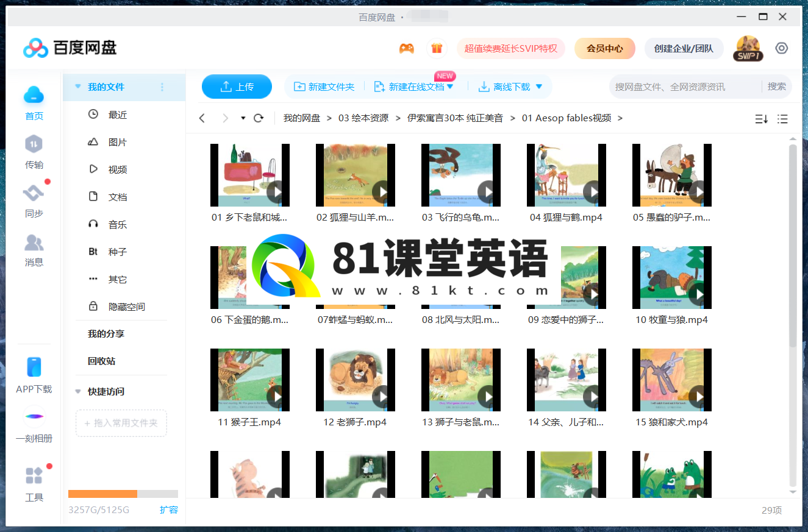
Task: Click the game controller icon
Action: coord(407,48)
